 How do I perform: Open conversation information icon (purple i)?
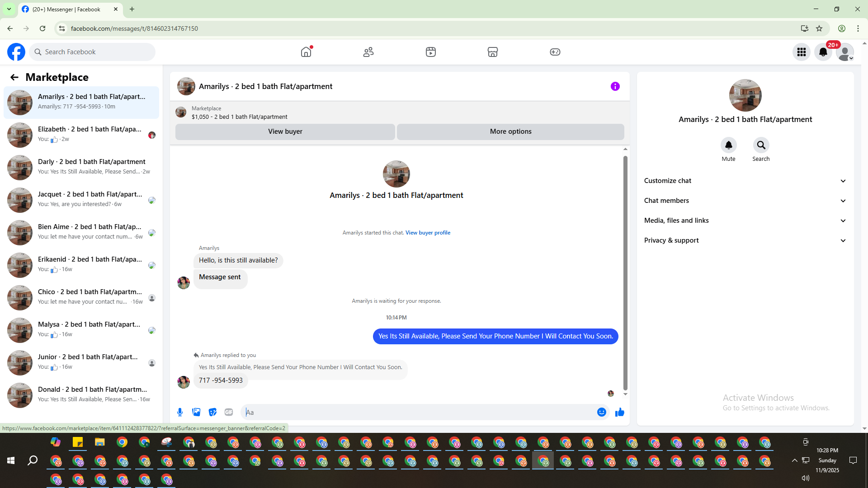coord(615,86)
